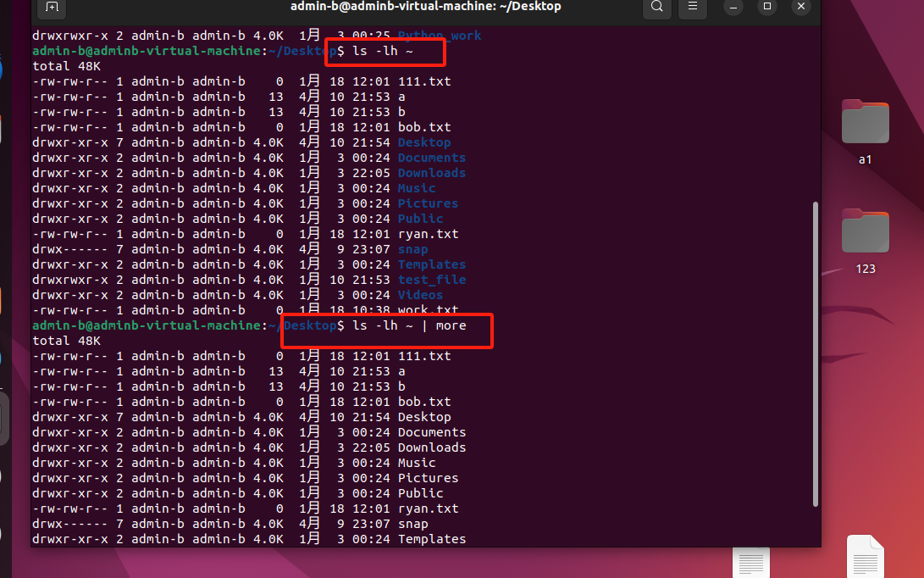Click blue snap directory entry
This screenshot has width=924, height=578.
click(412, 249)
